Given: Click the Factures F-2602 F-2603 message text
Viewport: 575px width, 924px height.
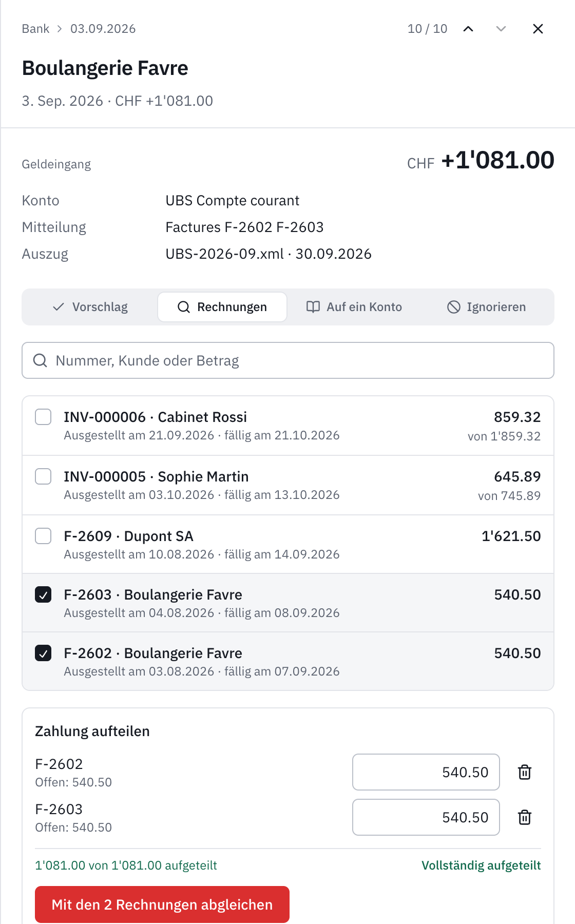Looking at the screenshot, I should (x=245, y=227).
